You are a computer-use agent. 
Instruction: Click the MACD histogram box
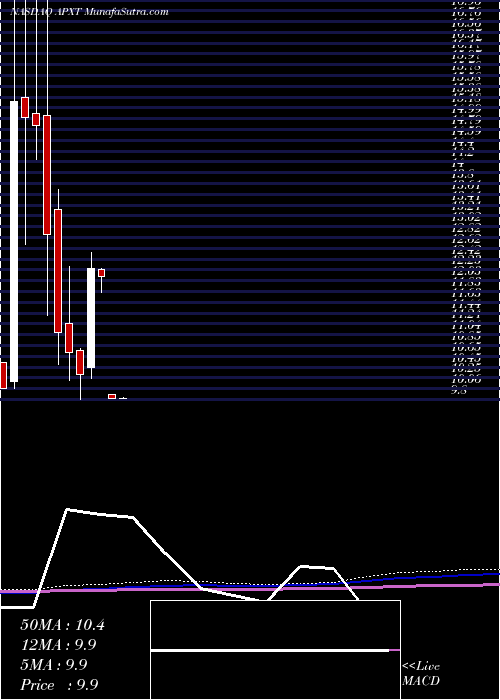click(275, 650)
